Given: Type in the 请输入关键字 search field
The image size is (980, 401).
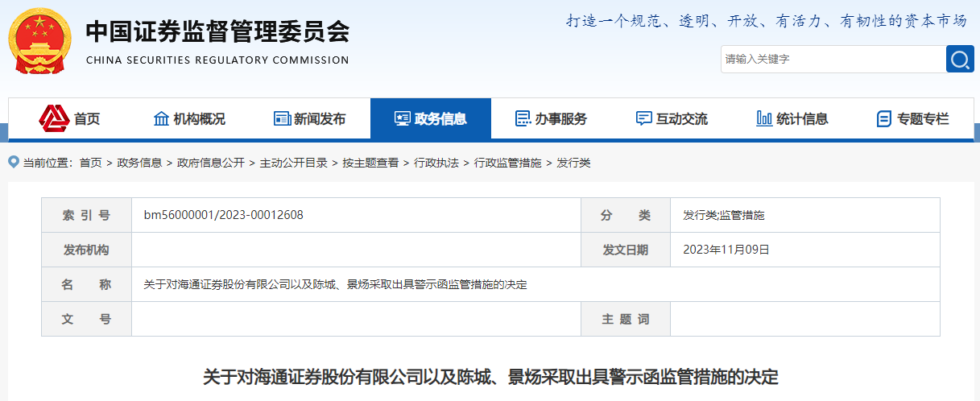Looking at the screenshot, I should click(832, 59).
